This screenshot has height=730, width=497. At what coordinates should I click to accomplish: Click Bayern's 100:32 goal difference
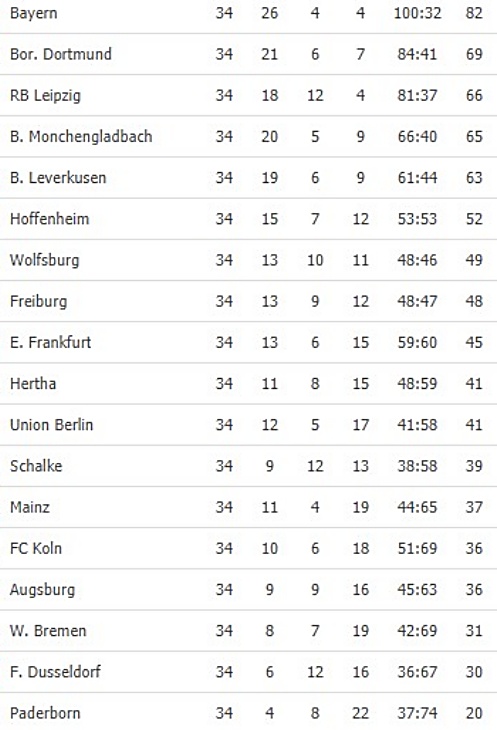(417, 13)
